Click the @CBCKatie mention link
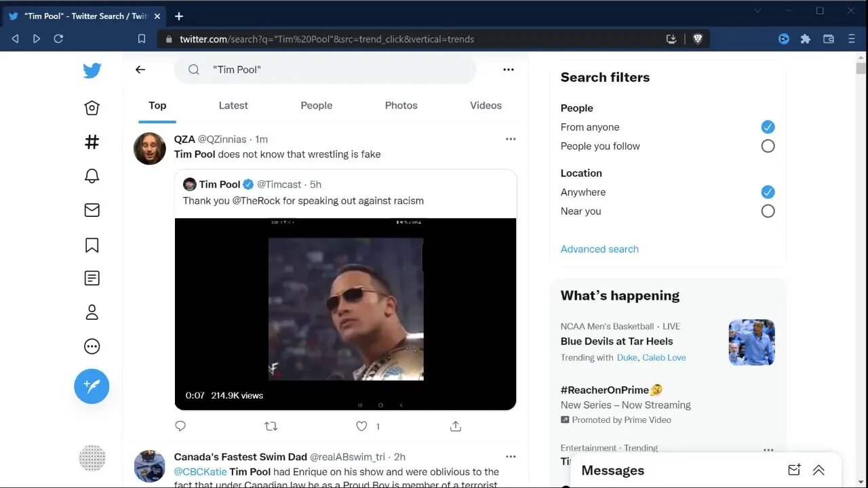 pyautogui.click(x=201, y=472)
